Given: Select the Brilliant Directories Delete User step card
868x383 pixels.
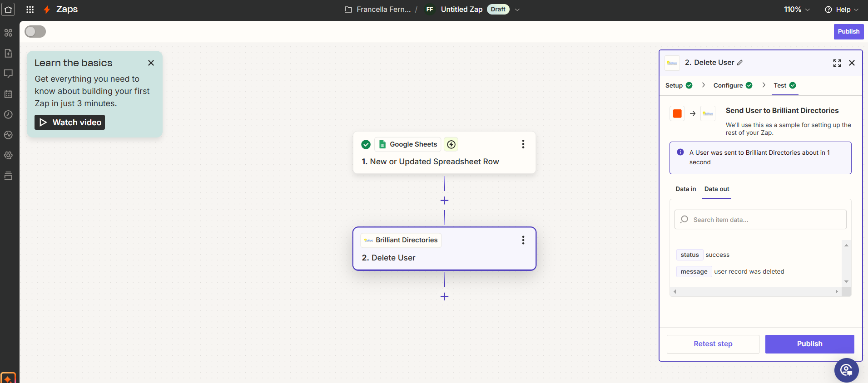Looking at the screenshot, I should 444,249.
